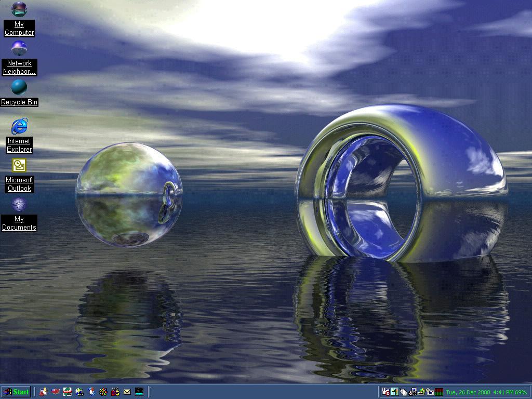
Task: Click the 69% indicator in the tray
Action: click(x=521, y=392)
